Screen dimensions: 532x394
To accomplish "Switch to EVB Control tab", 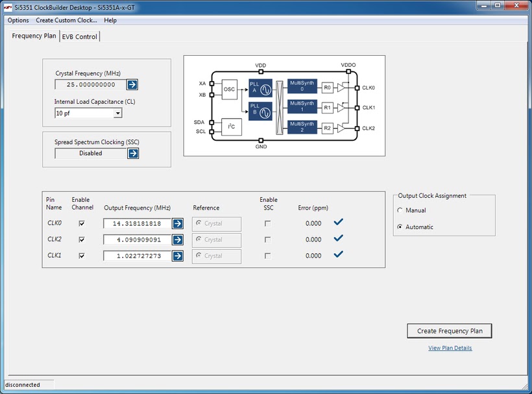I will point(79,36).
